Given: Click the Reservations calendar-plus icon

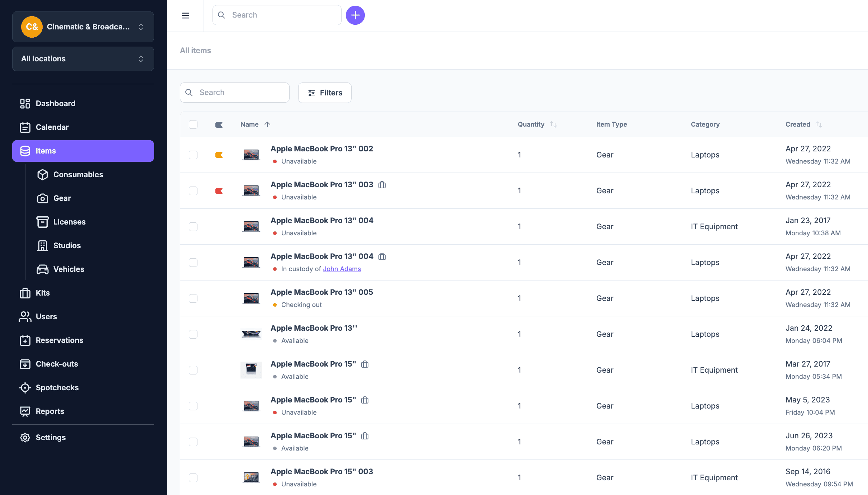Looking at the screenshot, I should (25, 340).
